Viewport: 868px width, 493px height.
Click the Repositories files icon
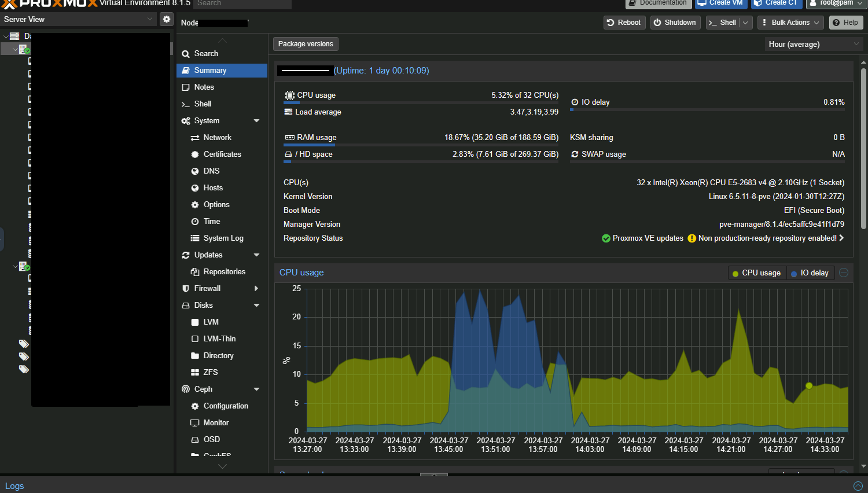[195, 272]
